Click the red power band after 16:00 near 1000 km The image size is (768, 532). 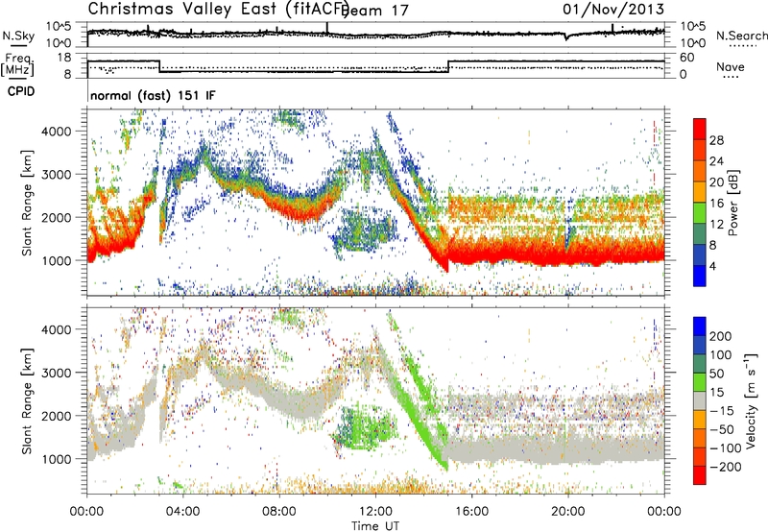click(556, 253)
